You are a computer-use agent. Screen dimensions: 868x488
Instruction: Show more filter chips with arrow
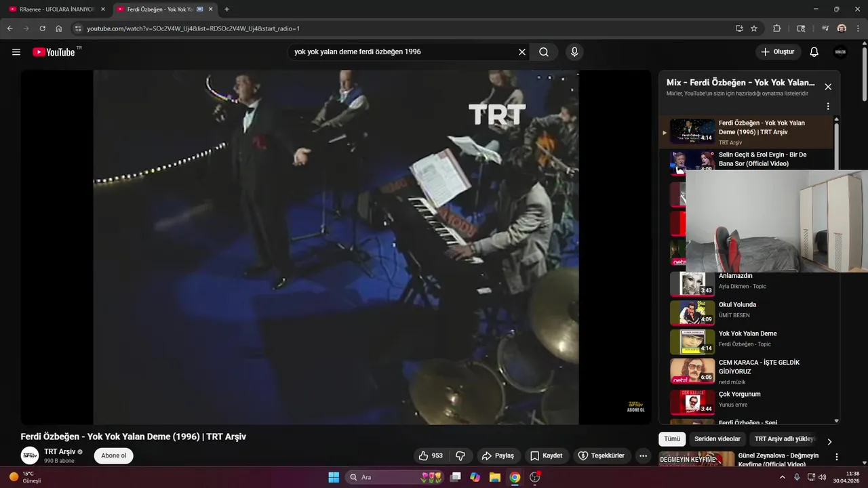coord(829,441)
